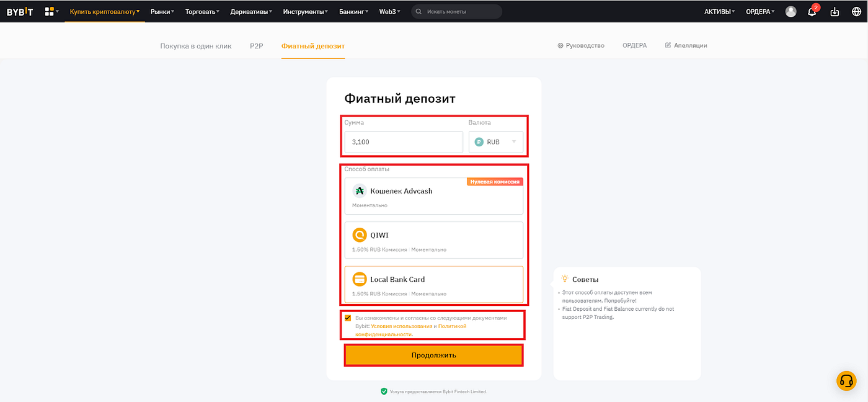Expand the ОРДЕРА header dropdown

point(761,11)
